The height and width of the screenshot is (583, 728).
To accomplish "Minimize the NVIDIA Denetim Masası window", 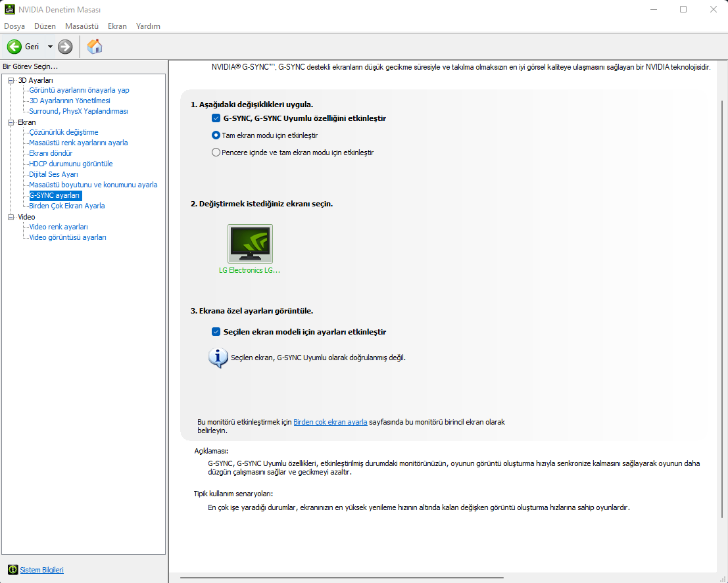I will click(654, 9).
